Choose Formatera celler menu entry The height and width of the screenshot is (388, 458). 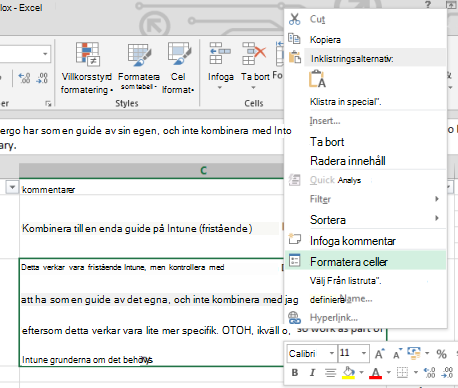366,261
